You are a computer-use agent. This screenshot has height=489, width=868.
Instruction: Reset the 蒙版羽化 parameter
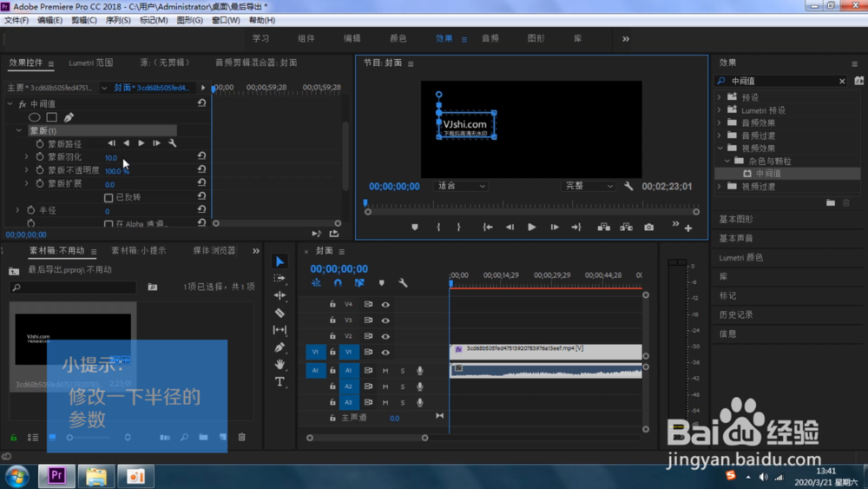201,156
